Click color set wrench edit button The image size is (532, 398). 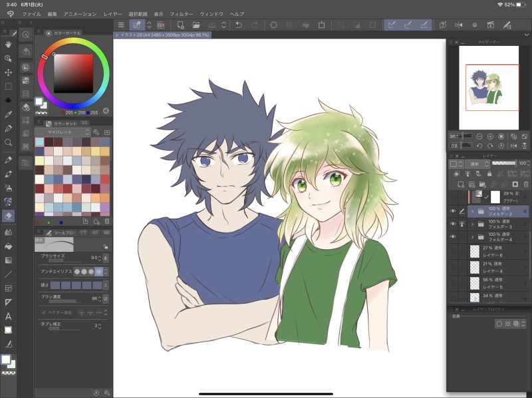96,132
